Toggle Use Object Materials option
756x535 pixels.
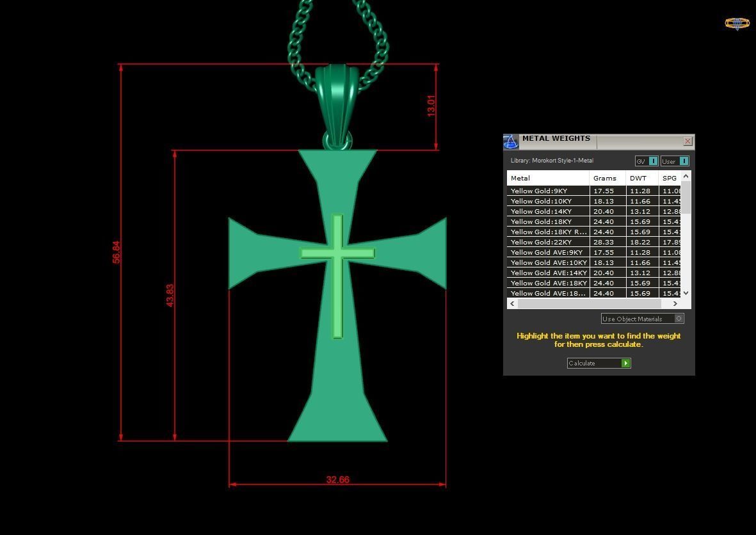(642, 319)
